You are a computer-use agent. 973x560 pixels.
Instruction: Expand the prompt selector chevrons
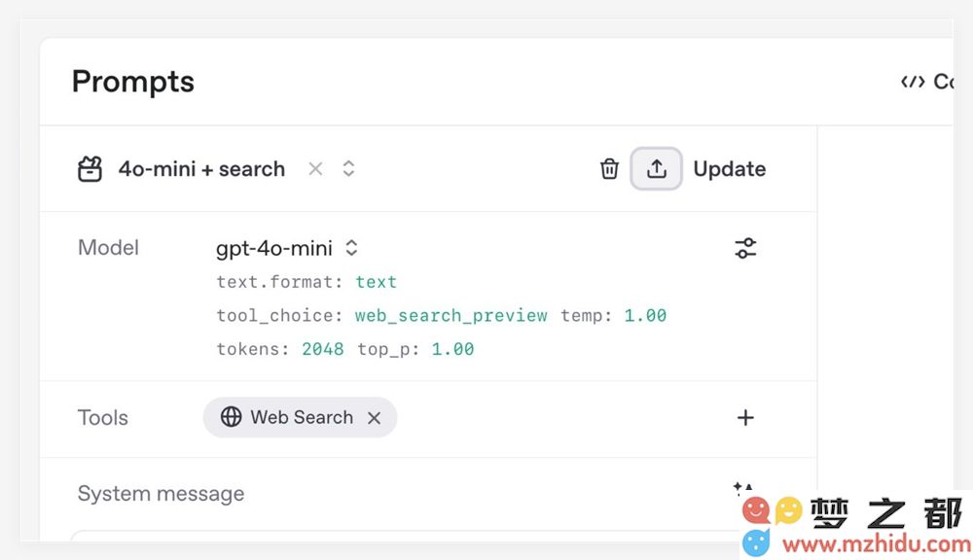pyautogui.click(x=348, y=169)
